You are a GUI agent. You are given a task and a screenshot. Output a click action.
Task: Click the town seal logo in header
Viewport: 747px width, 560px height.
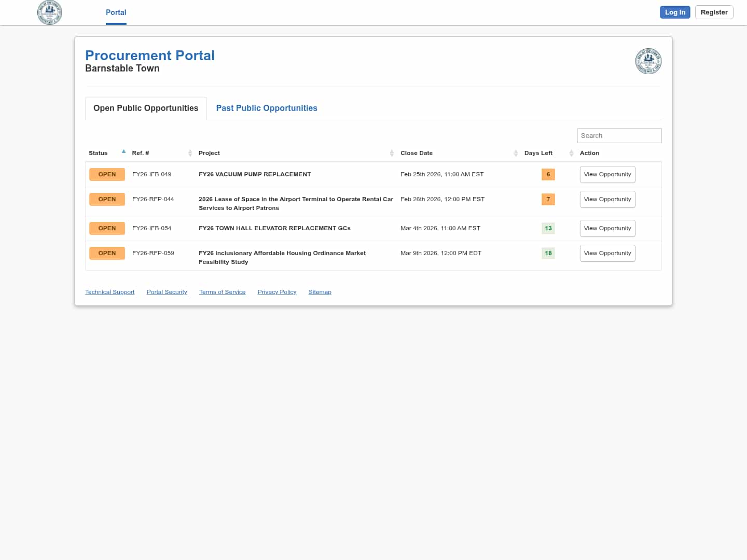point(50,12)
